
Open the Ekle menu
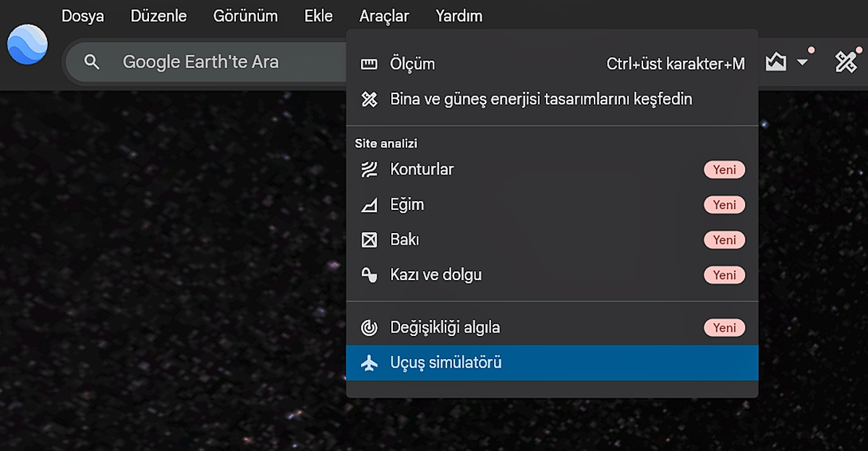(318, 16)
